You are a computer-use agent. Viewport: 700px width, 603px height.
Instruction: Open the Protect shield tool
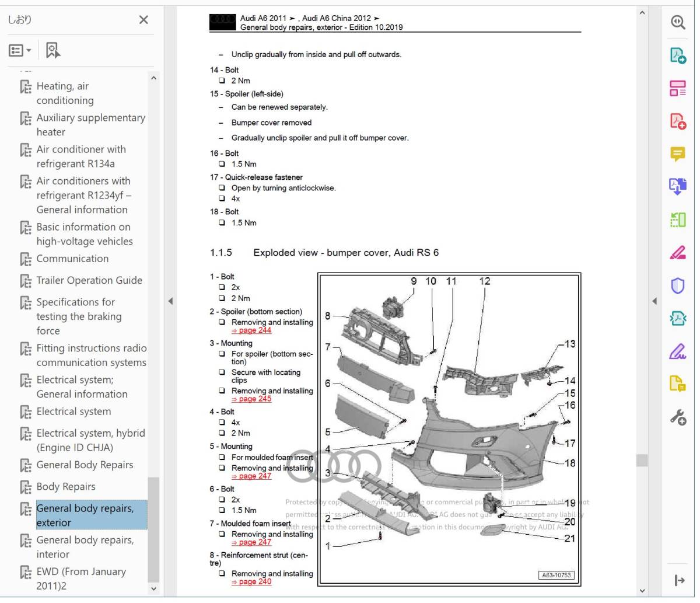(x=677, y=286)
